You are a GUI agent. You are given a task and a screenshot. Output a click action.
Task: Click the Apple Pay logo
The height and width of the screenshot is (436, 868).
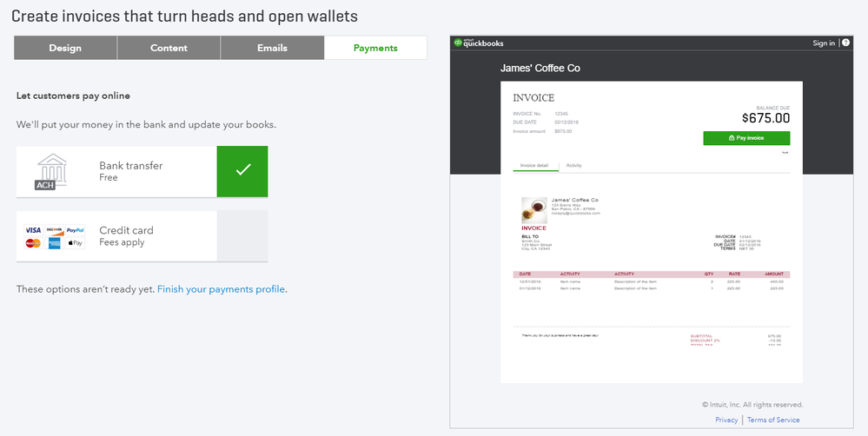pyautogui.click(x=76, y=243)
